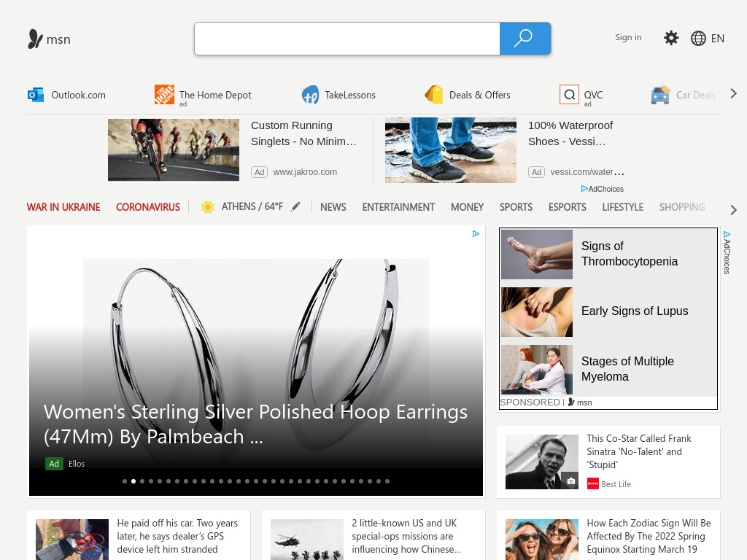
Task: Open Outlook.com via its icon
Action: (x=35, y=95)
